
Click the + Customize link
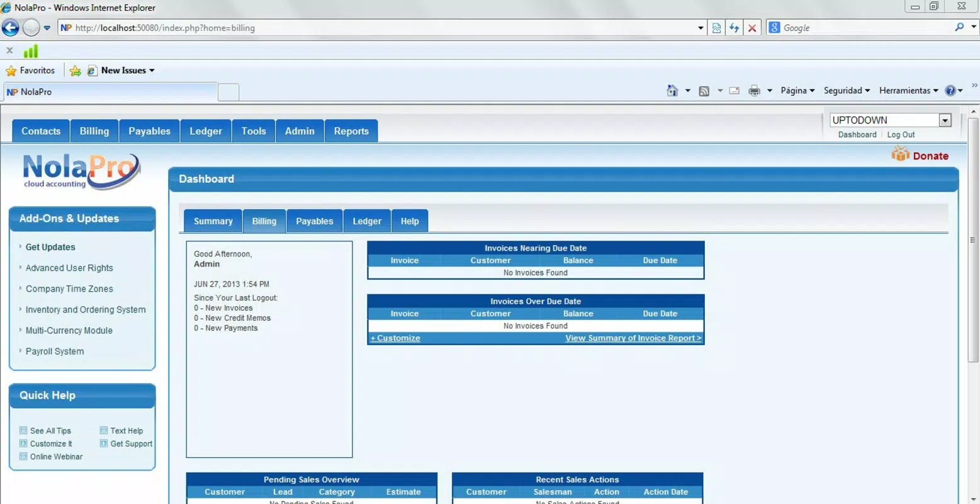(395, 338)
